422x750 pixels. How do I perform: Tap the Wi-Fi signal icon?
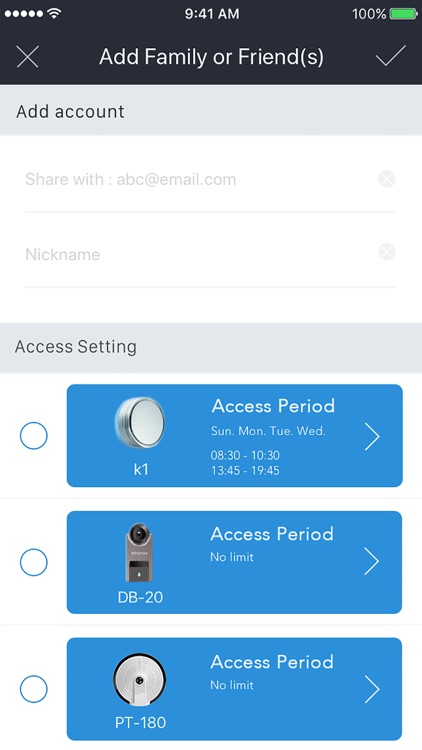click(55, 13)
